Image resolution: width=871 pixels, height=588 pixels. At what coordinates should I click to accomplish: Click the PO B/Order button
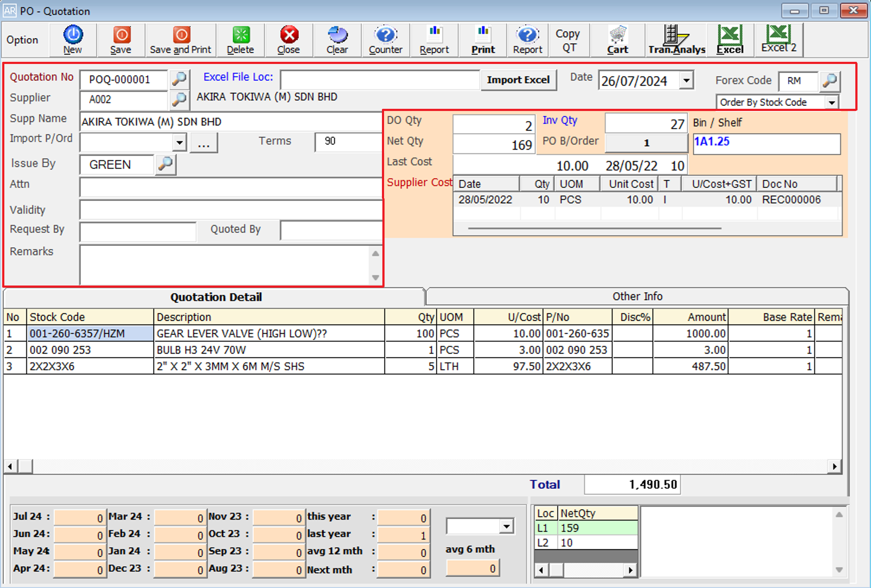[646, 143]
